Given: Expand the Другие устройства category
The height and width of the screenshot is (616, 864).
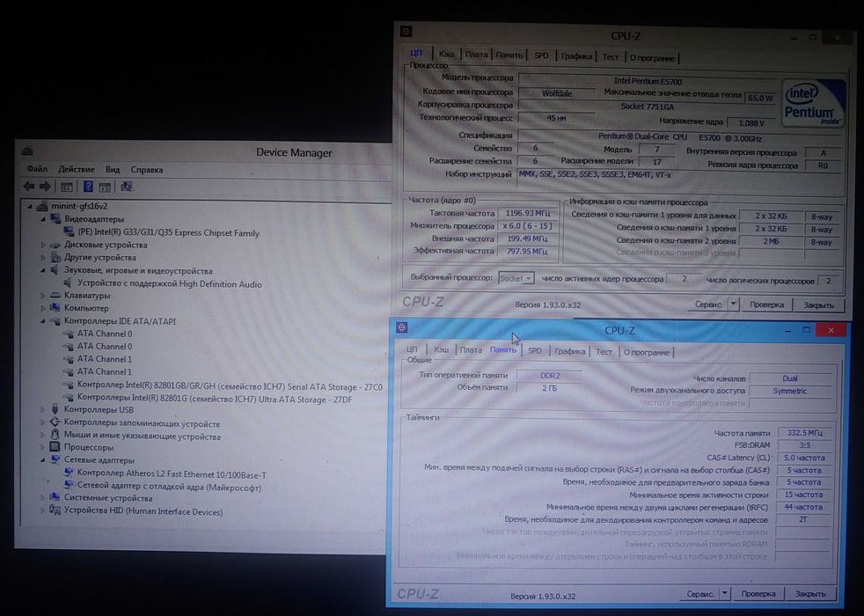Looking at the screenshot, I should click(43, 257).
